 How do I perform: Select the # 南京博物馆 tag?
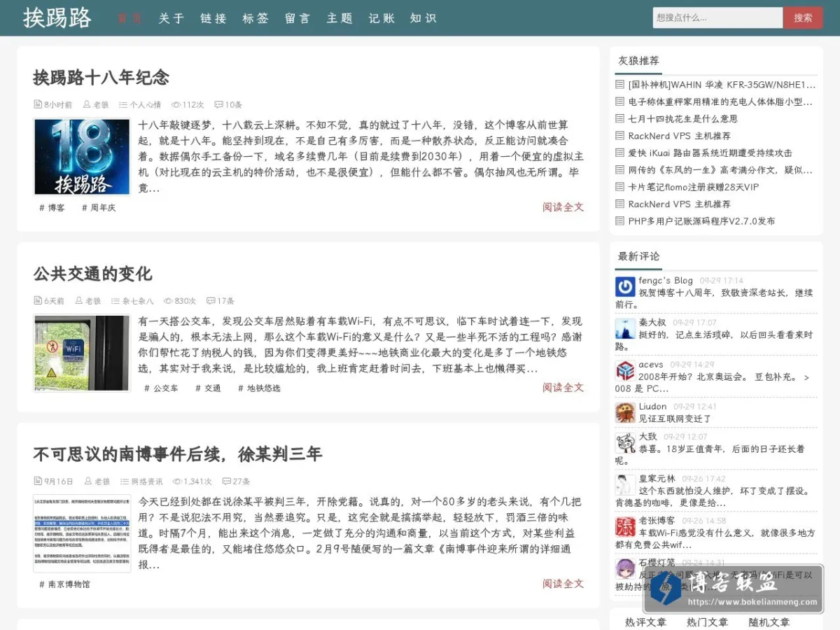coord(64,584)
